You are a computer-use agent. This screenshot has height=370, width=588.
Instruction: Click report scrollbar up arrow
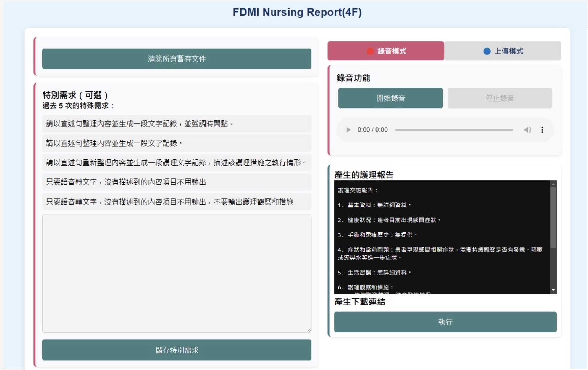point(553,184)
